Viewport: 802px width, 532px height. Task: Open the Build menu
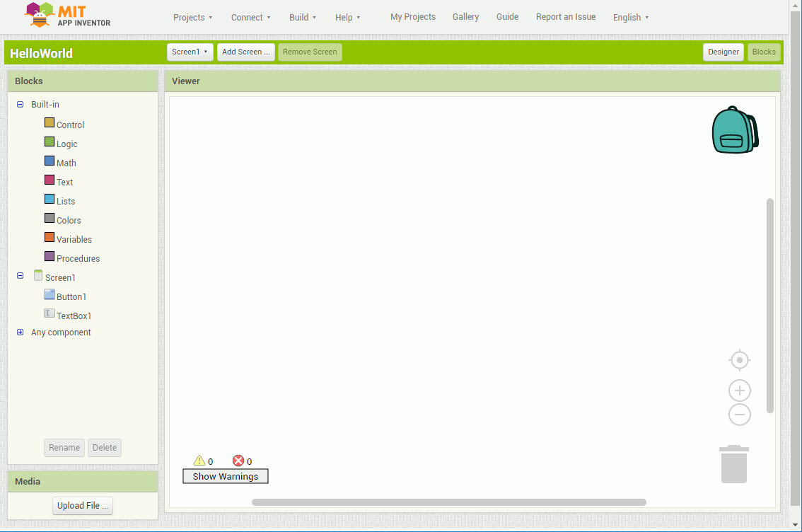pyautogui.click(x=303, y=17)
